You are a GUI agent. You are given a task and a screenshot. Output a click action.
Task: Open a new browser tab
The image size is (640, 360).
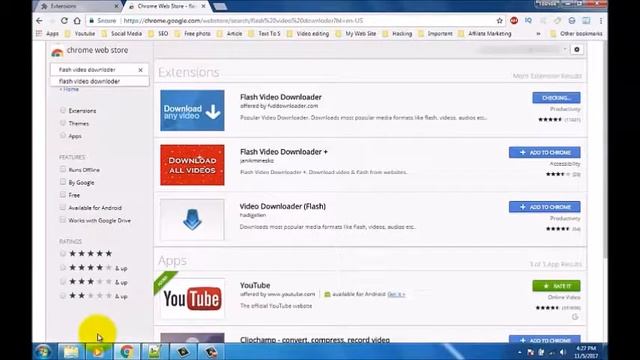pyautogui.click(x=220, y=7)
